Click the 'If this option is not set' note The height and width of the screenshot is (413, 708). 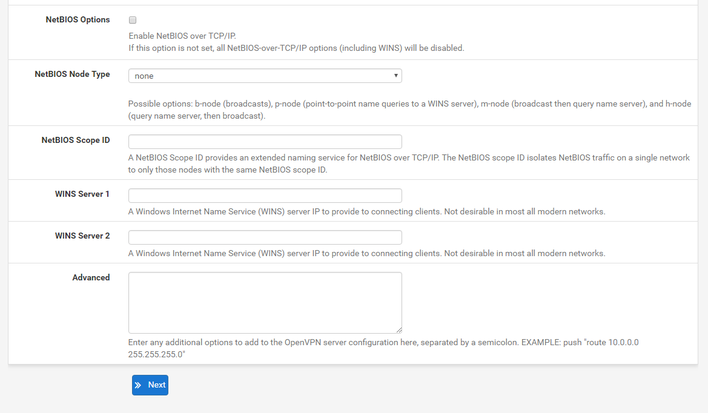point(296,48)
